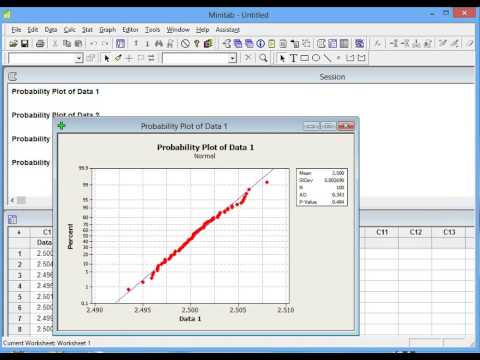The image size is (480, 360).
Task: Click the Save Project floppy disk icon
Action: (25, 43)
